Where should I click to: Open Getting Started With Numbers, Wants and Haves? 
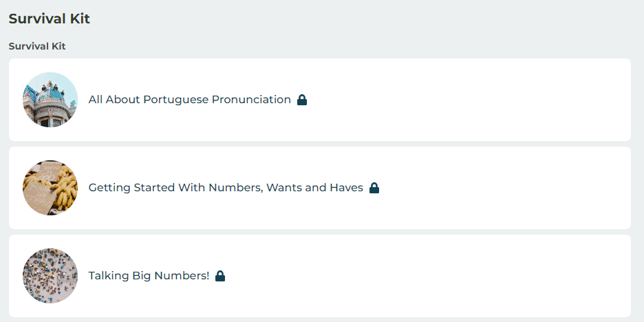point(226,188)
